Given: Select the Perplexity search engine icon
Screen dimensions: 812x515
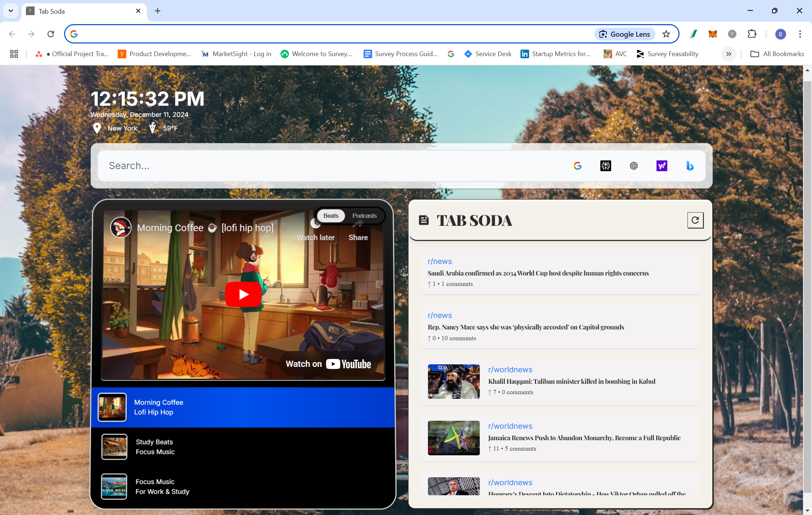Looking at the screenshot, I should tap(605, 166).
